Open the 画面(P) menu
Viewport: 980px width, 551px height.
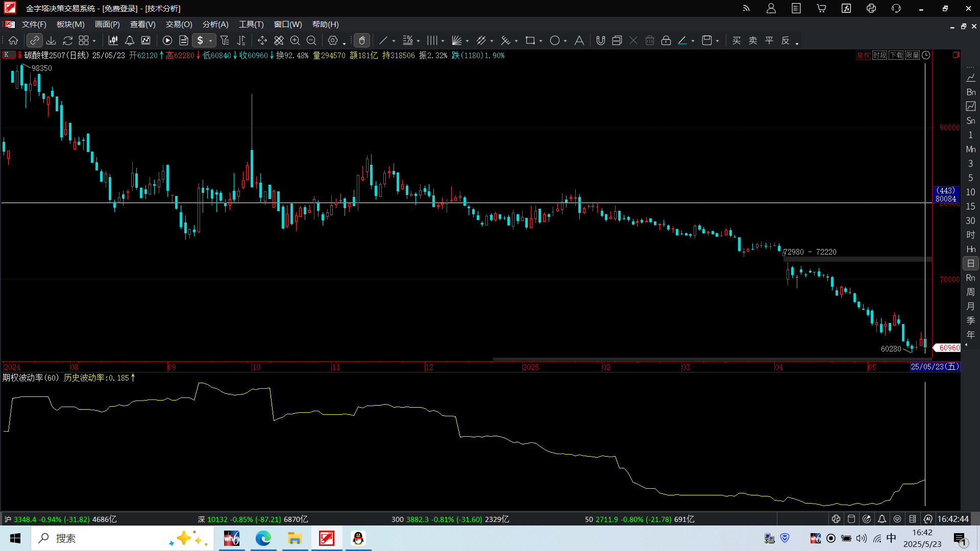point(107,24)
